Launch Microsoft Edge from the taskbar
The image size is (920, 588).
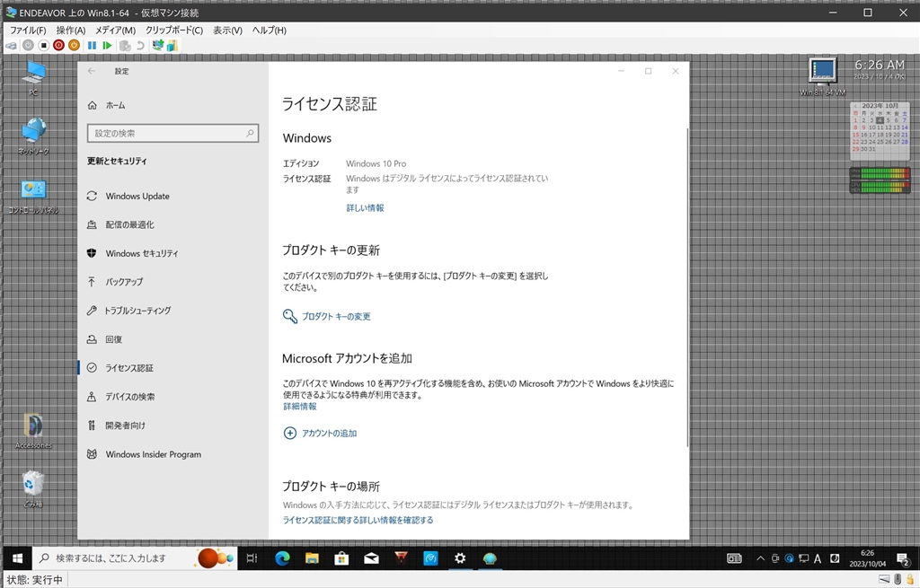(282, 558)
